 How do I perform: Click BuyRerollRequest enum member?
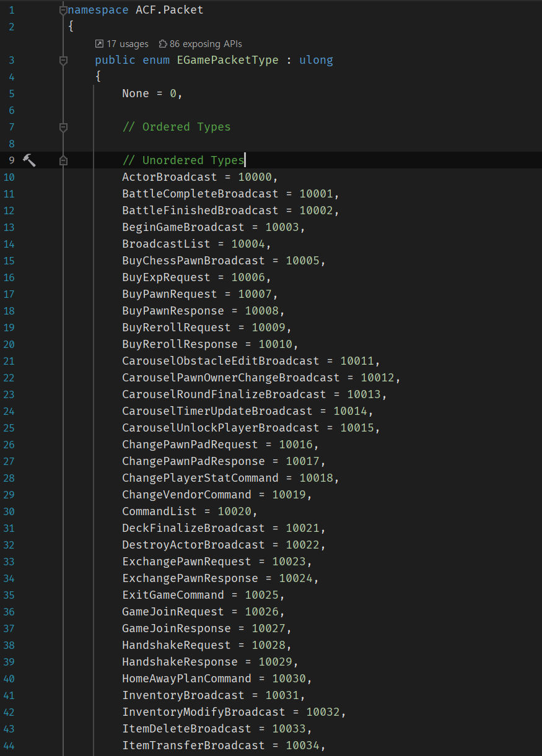[x=177, y=328]
